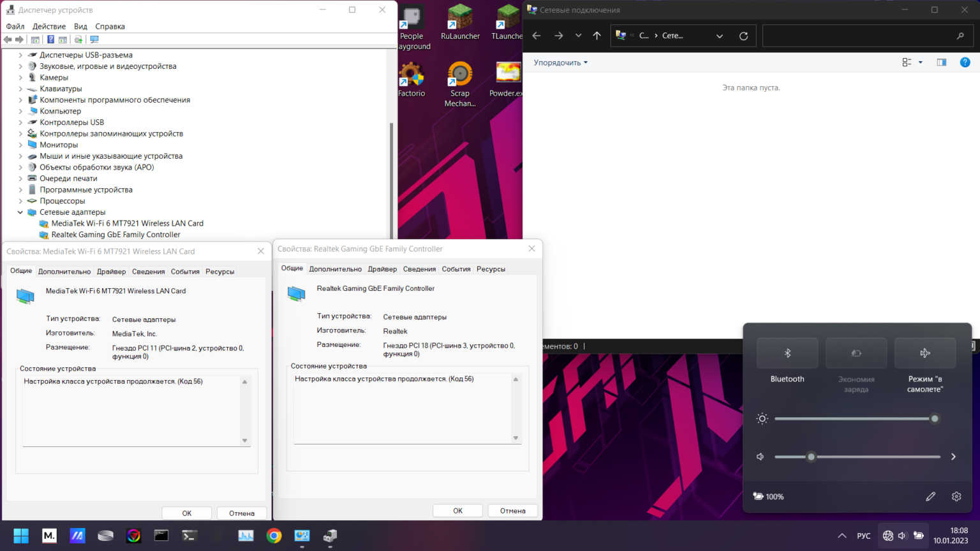The image size is (980, 551).
Task: Open the Вид menu
Action: tap(80, 26)
